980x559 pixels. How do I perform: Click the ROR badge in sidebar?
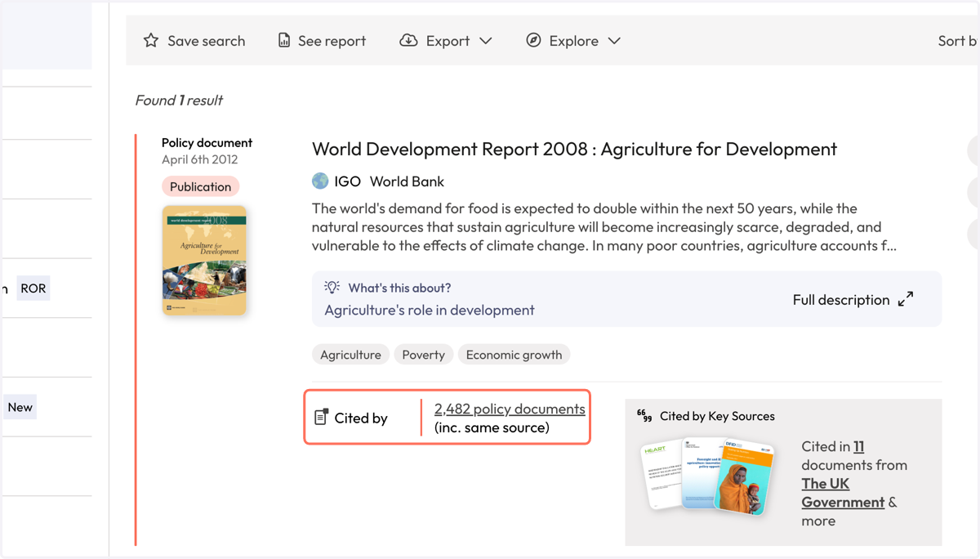(33, 288)
